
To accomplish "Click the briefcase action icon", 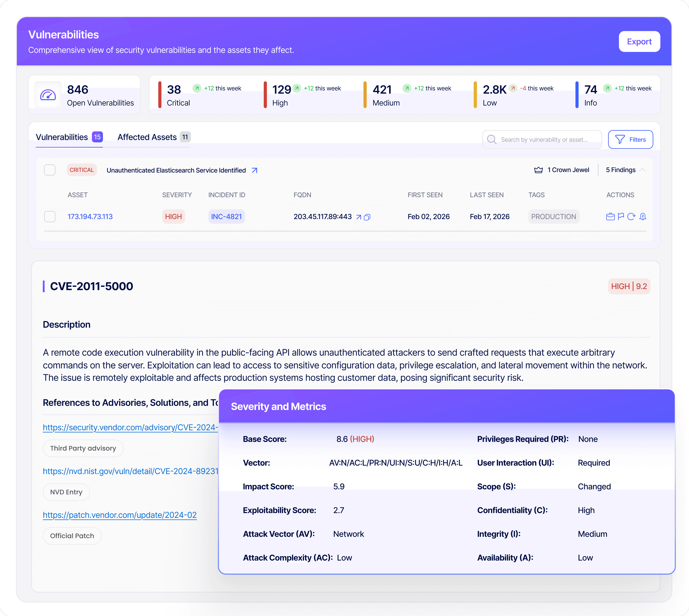I will pyautogui.click(x=610, y=217).
